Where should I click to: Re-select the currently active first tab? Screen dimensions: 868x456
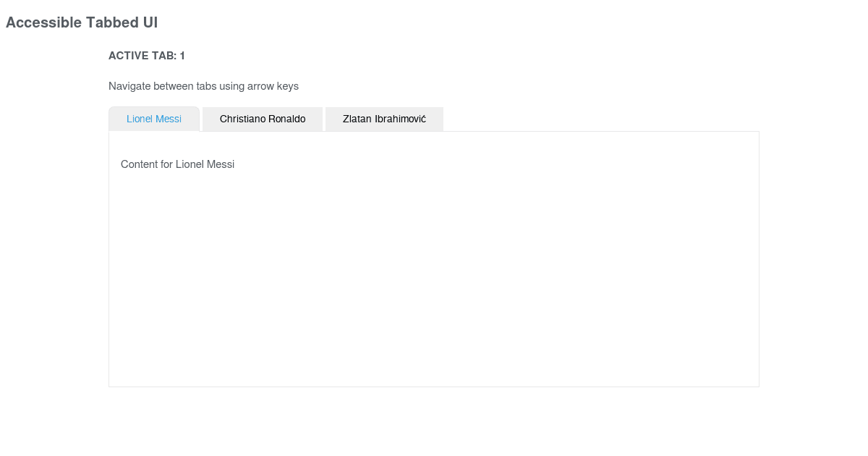coord(154,119)
